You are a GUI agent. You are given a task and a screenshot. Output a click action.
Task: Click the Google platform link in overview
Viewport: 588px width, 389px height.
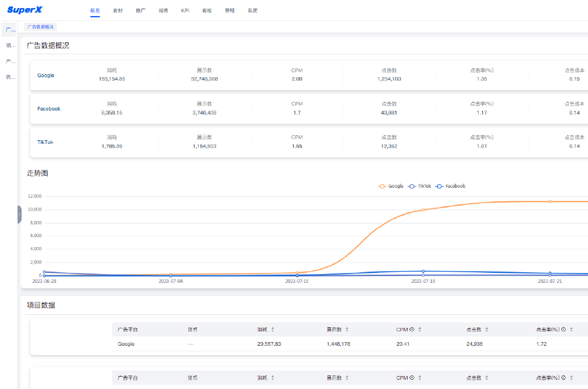pyautogui.click(x=46, y=75)
